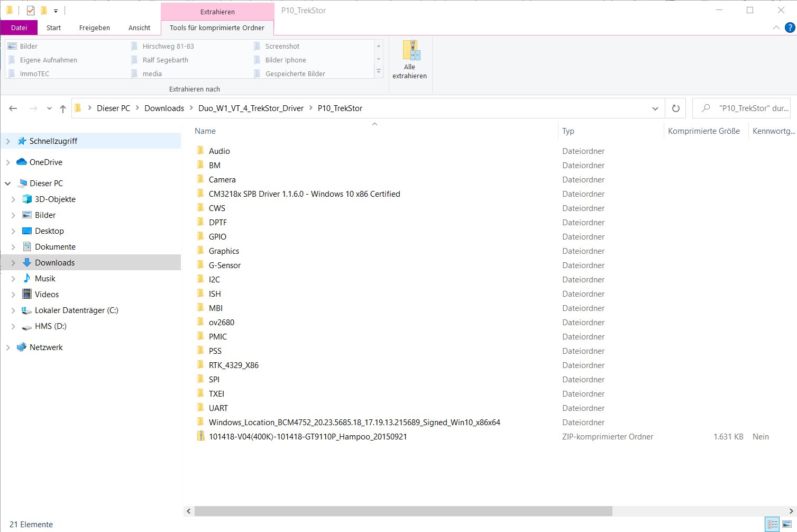Open the Datei menu
797x532 pixels.
(19, 27)
